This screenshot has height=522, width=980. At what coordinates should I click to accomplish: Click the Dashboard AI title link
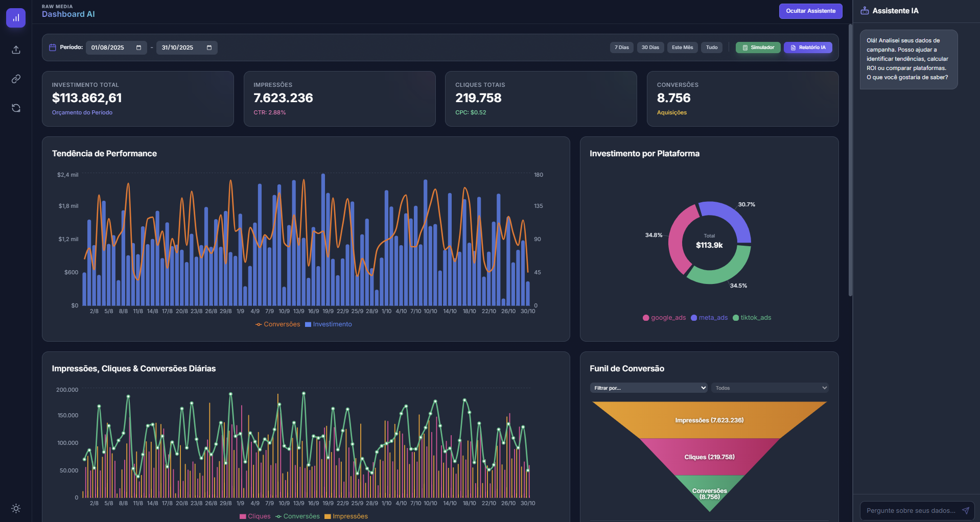(x=68, y=14)
